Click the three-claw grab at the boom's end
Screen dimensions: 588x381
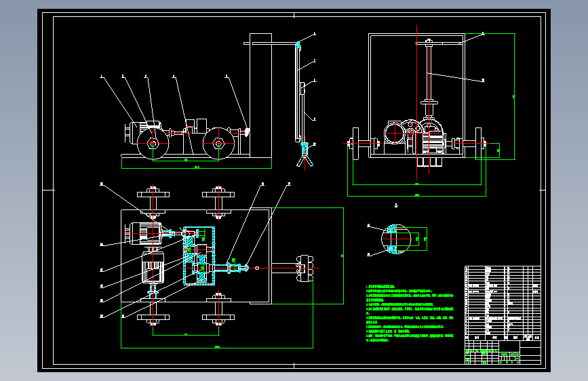[x=305, y=156]
